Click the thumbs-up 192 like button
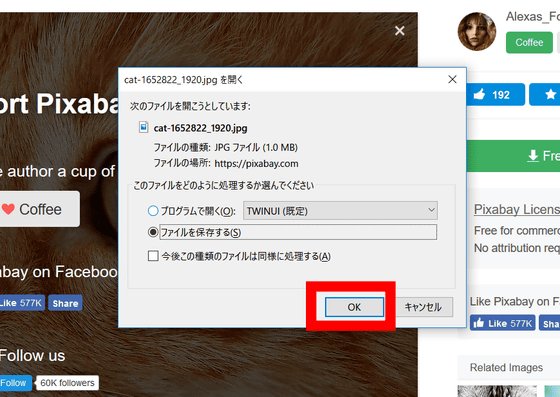 click(x=496, y=95)
